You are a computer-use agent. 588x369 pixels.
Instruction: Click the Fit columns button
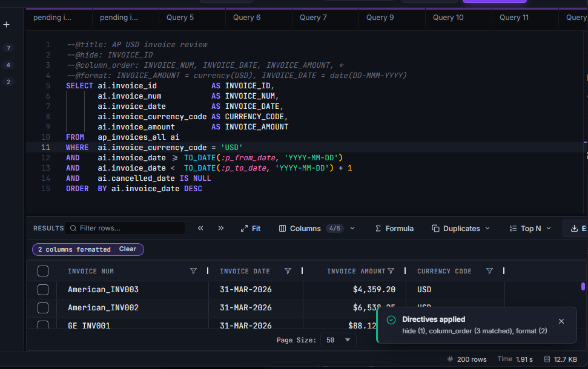point(251,229)
